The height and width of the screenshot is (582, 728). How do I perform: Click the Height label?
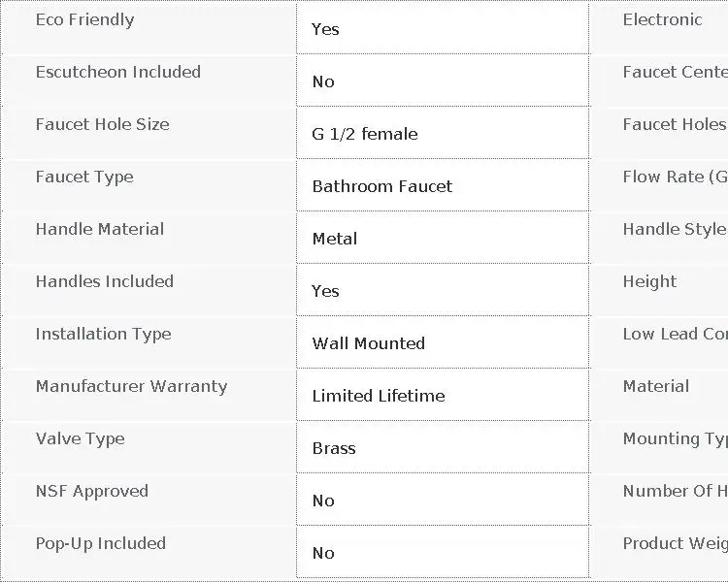pyautogui.click(x=649, y=281)
